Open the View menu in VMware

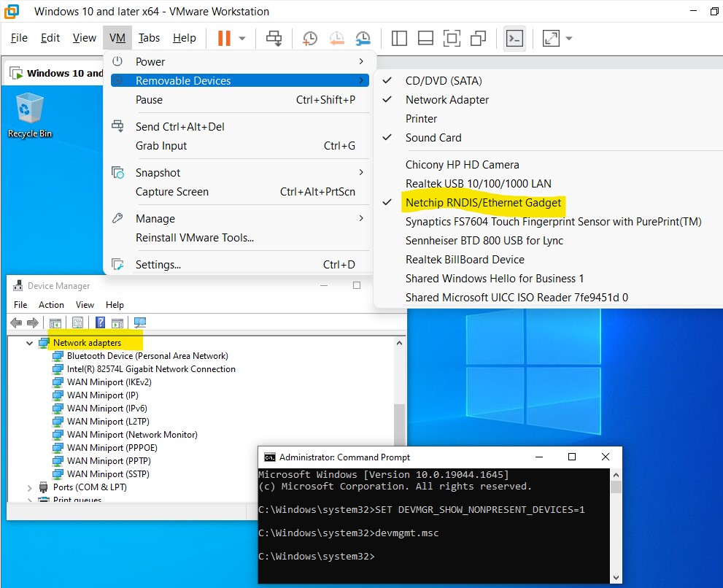pos(85,38)
